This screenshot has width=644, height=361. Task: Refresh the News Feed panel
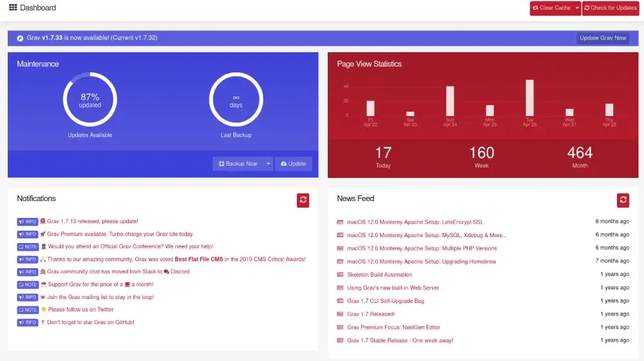[623, 200]
